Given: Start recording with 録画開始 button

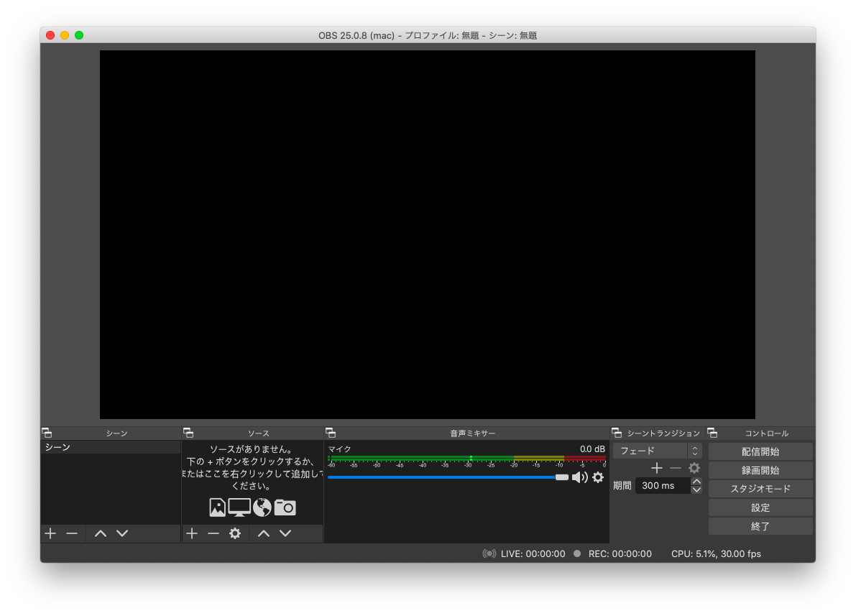Looking at the screenshot, I should [760, 470].
